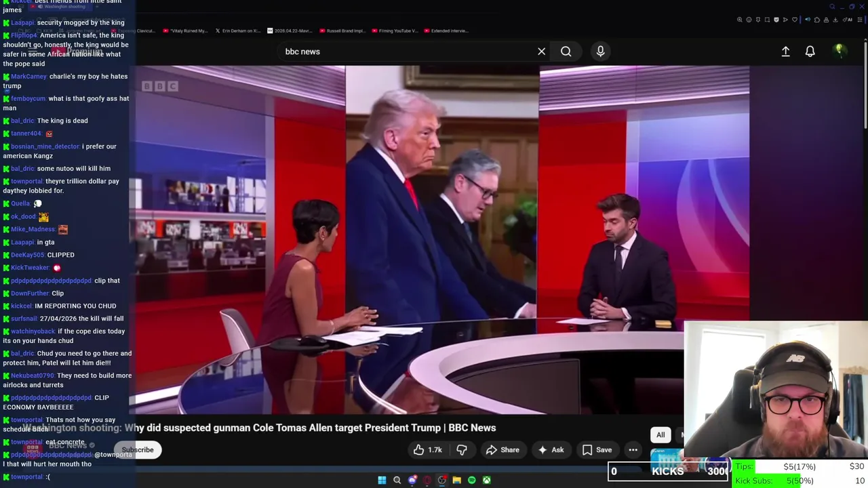Screen dimensions: 868x488
Task: Click the Share button under the video
Action: pyautogui.click(x=502, y=450)
